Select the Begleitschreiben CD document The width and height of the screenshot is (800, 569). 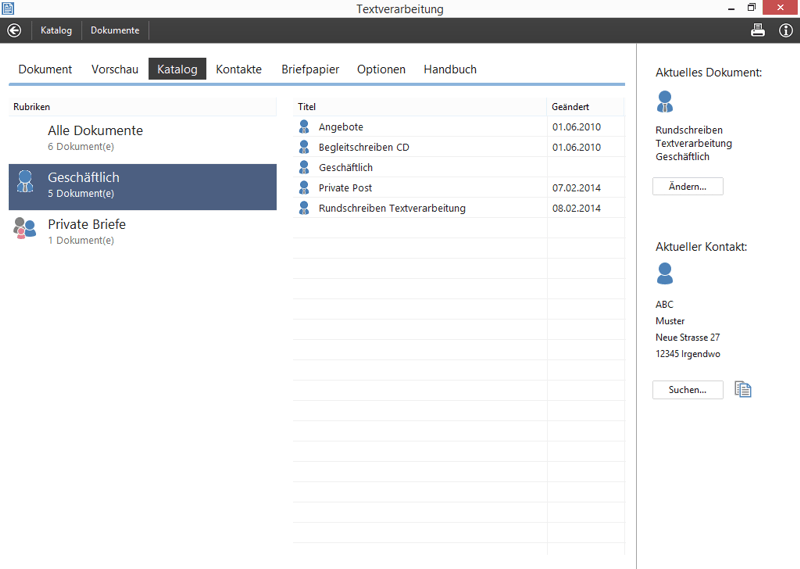tap(363, 147)
